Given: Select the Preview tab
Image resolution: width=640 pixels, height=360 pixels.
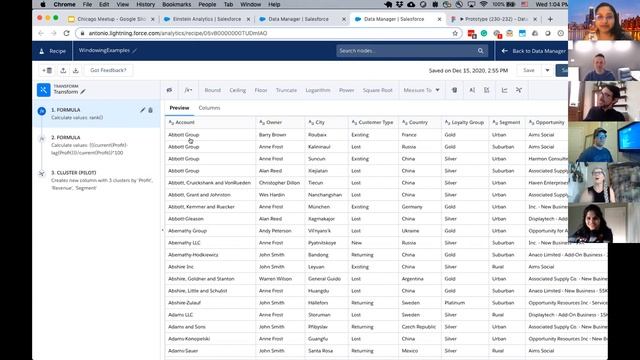Looking at the screenshot, I should (x=180, y=108).
